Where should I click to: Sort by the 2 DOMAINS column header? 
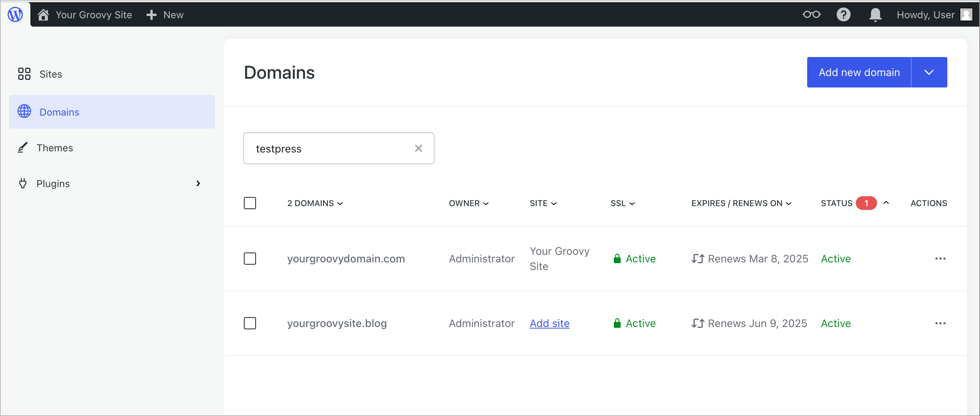[315, 203]
